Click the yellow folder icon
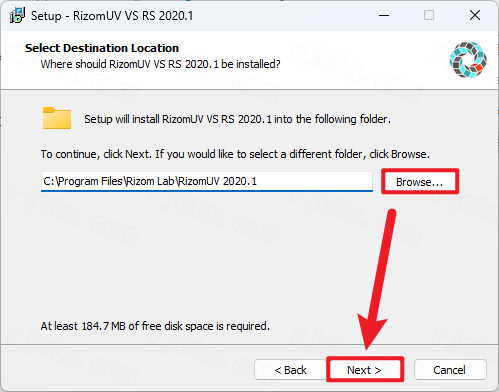The width and height of the screenshot is (499, 392). click(57, 118)
